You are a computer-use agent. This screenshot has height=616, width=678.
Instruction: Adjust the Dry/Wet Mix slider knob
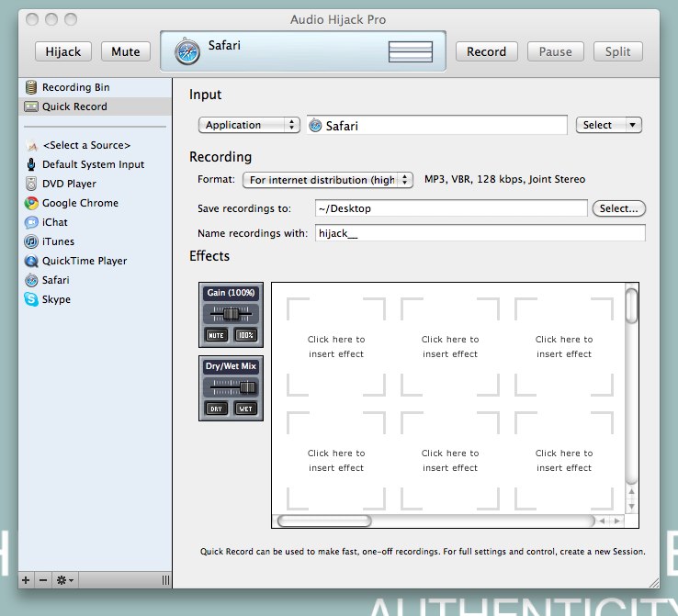click(x=247, y=387)
